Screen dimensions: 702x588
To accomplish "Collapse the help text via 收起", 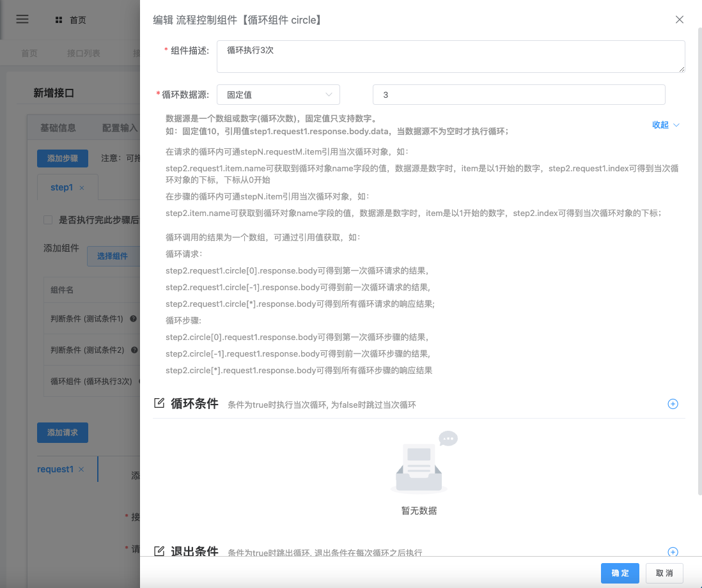I will tap(665, 125).
